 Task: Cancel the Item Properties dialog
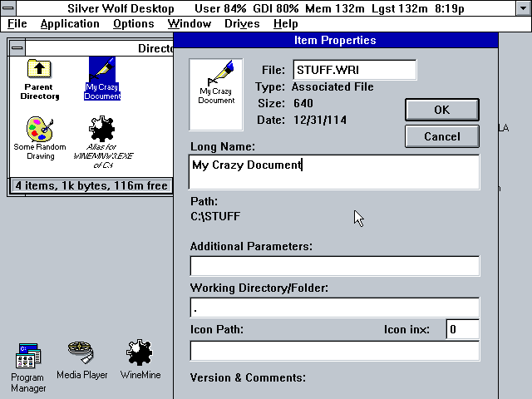click(441, 136)
